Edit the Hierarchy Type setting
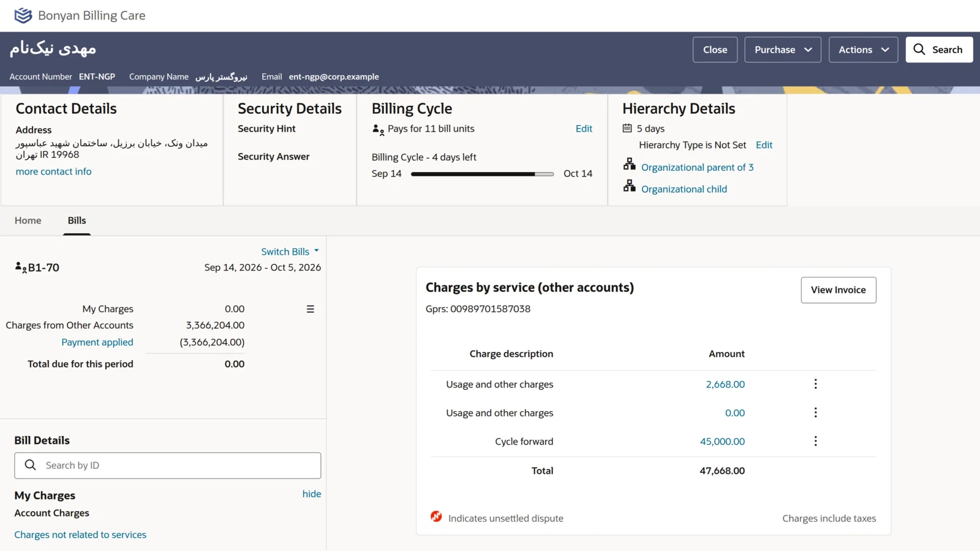980x551 pixels. [764, 145]
